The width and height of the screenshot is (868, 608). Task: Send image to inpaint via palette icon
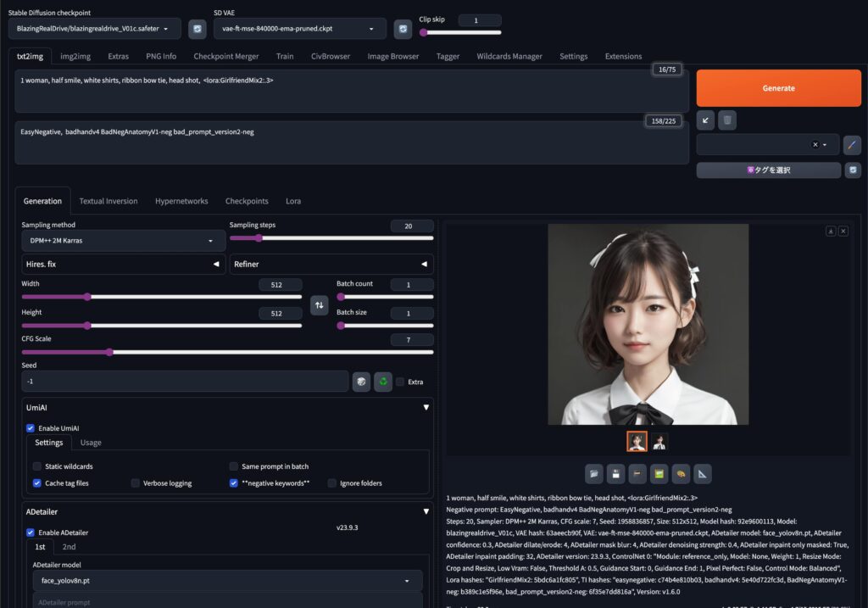[x=680, y=473]
